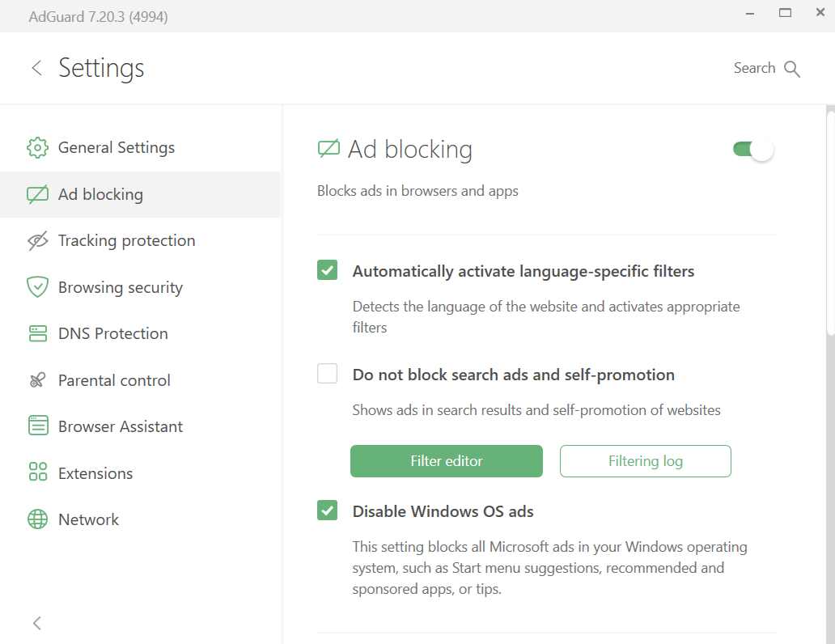
Task: Click the vertical scrollbar on the right
Action: click(x=830, y=224)
